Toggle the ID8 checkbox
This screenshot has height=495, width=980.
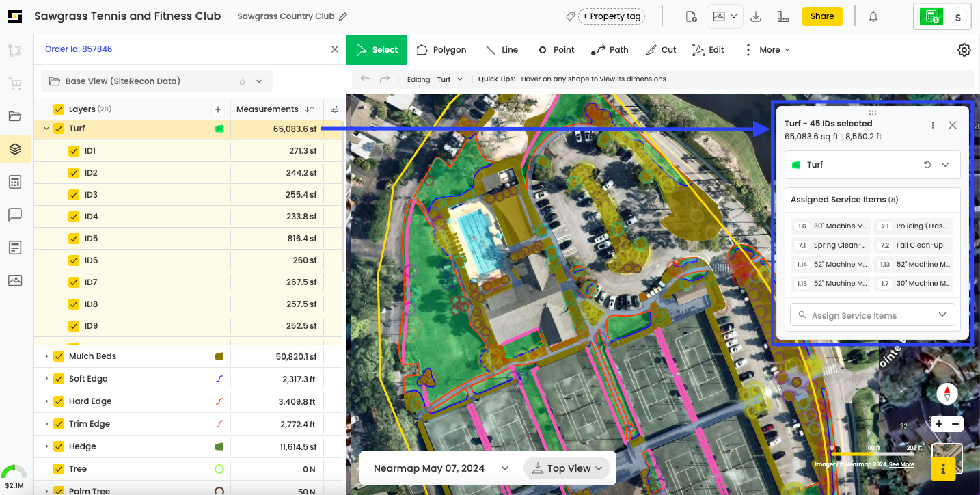point(74,304)
